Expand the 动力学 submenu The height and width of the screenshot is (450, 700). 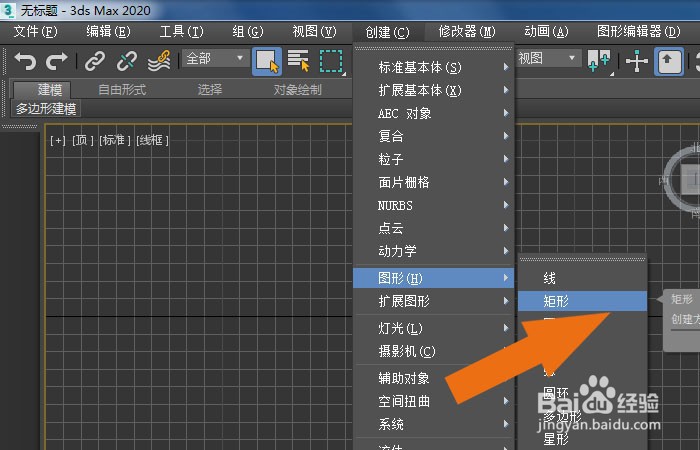pyautogui.click(x=433, y=251)
